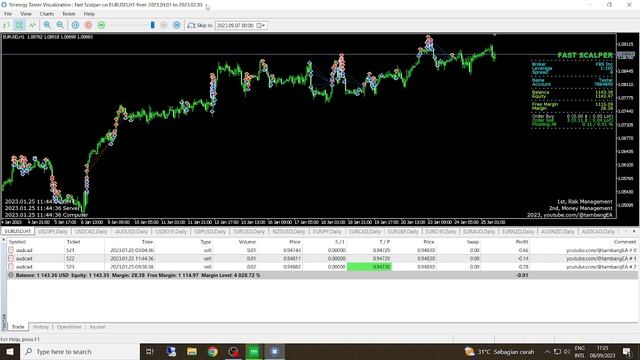Image resolution: width=640 pixels, height=360 pixels.
Task: Switch to EURNZD,Daily chart tab
Action: point(518,231)
